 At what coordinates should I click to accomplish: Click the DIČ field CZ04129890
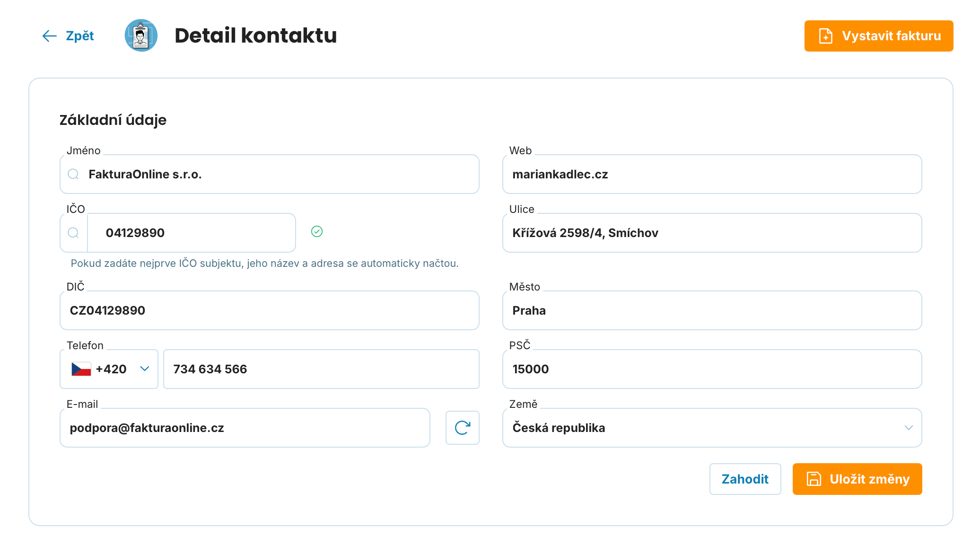point(270,310)
